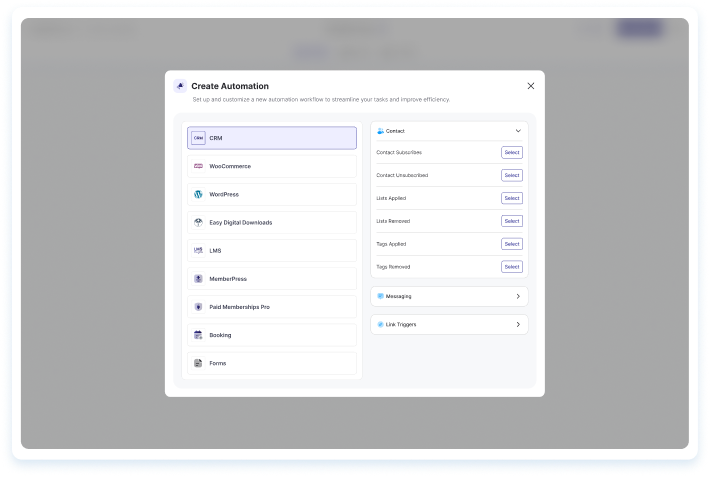The image size is (710, 477).
Task: Click the Create Automation title text
Action: pyautogui.click(x=230, y=86)
